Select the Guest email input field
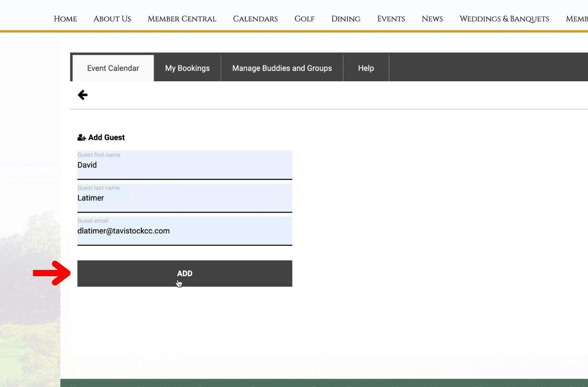The height and width of the screenshot is (387, 588). tap(185, 231)
